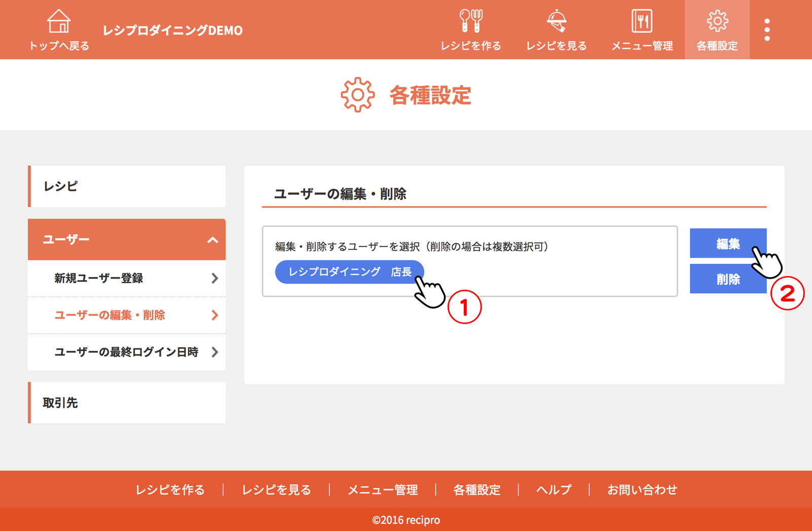
Task: Expand the '取引先' sidebar section
Action: 127,403
